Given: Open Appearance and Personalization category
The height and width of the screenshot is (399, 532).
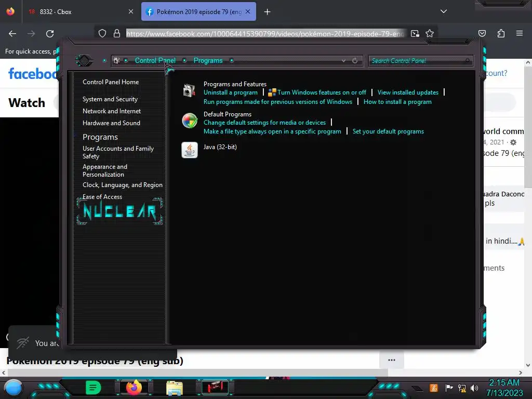Looking at the screenshot, I should coord(105,170).
